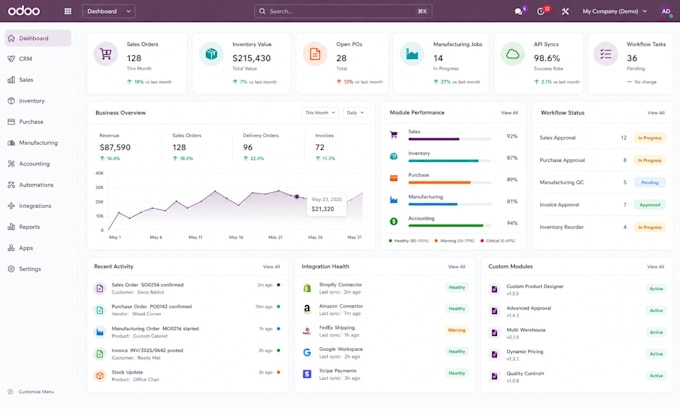Click the Active badge for Advanced Approval
680x409 pixels.
click(x=656, y=311)
